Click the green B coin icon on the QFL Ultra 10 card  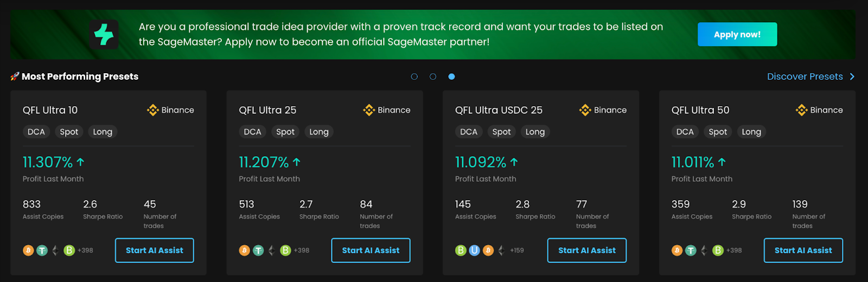(69, 251)
